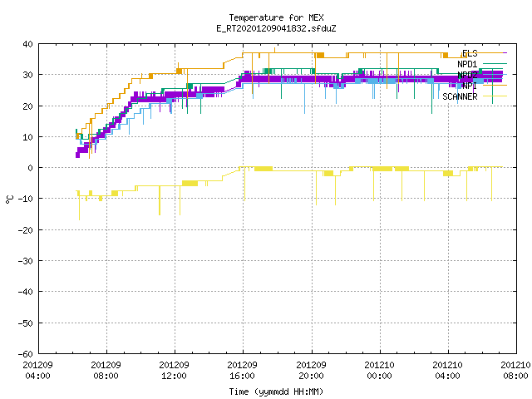Click the filename E_RT20201209041832.sfduZ subtitle

276,28
